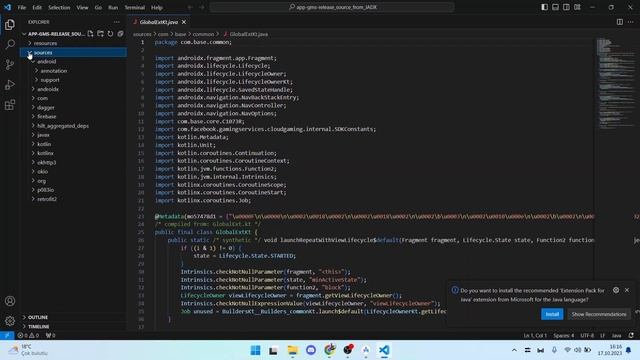The width and height of the screenshot is (640, 360).
Task: Click the New Folder icon in Explorer
Action: (x=100, y=33)
